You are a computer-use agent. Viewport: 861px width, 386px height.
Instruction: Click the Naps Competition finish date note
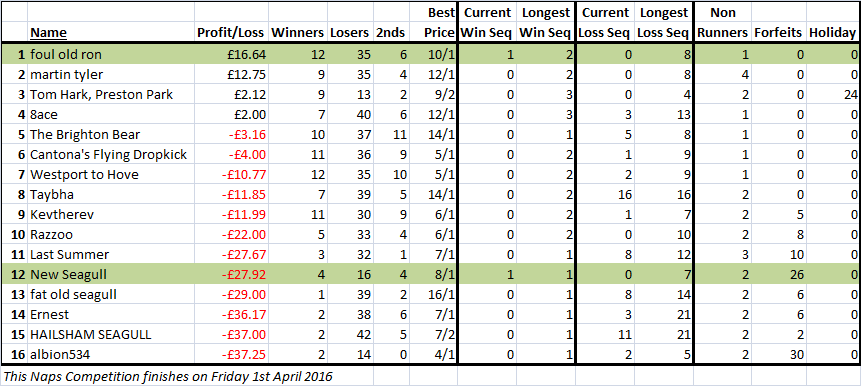167,377
